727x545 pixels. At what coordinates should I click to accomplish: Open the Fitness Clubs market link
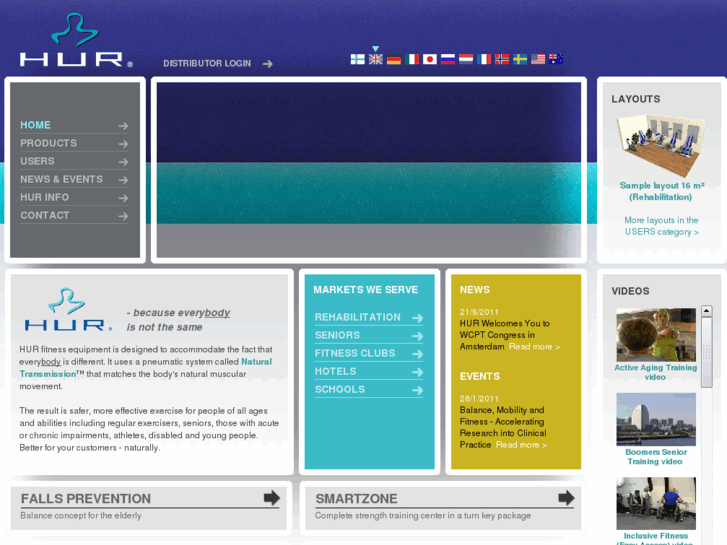click(x=355, y=353)
